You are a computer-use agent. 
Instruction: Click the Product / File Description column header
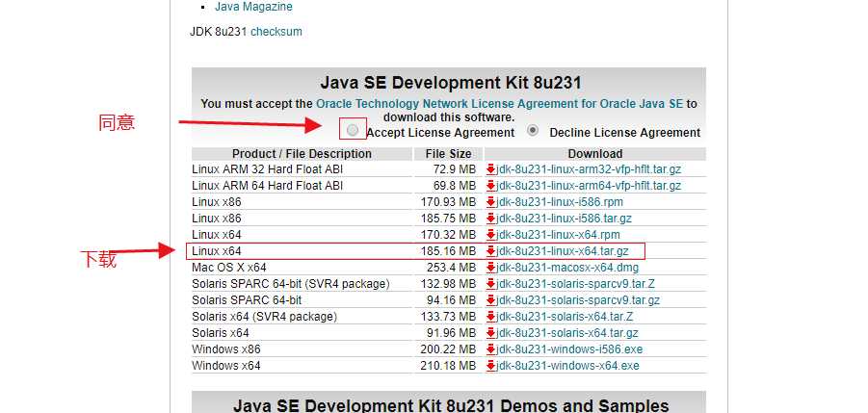[x=302, y=154]
